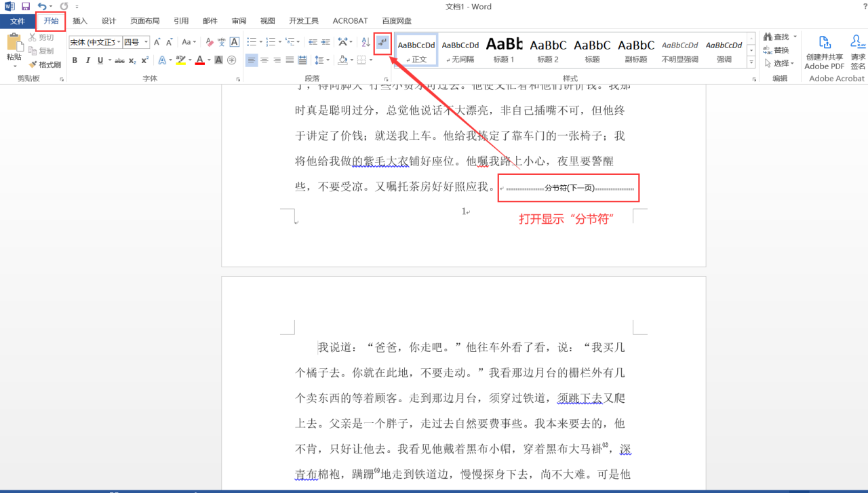Redo the last action
This screenshot has width=868, height=493.
click(x=64, y=6)
